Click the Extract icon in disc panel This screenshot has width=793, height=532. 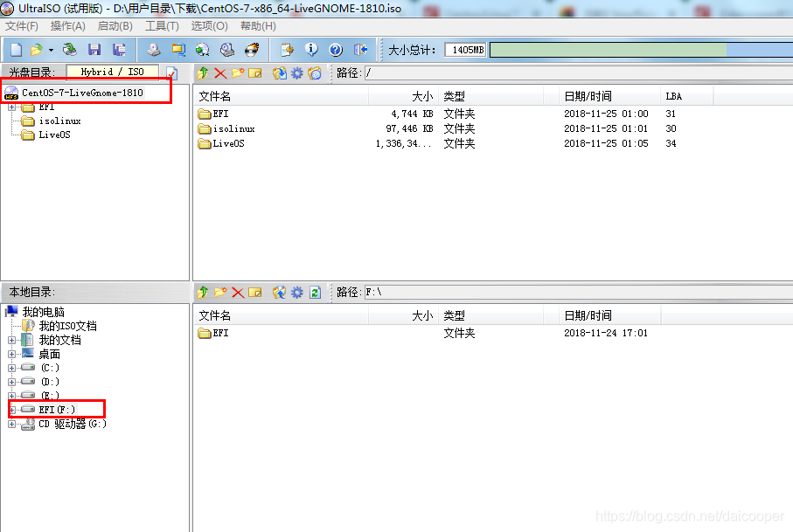(x=279, y=73)
